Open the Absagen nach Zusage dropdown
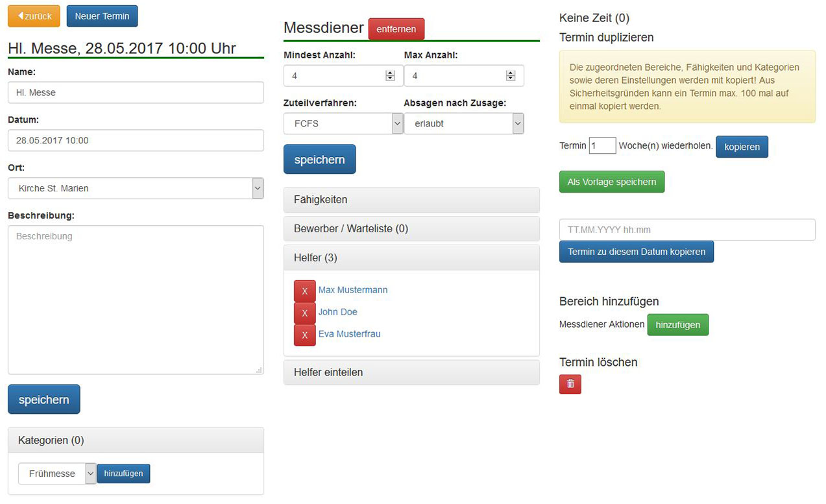Viewport: 826px width, 504px height. click(463, 123)
